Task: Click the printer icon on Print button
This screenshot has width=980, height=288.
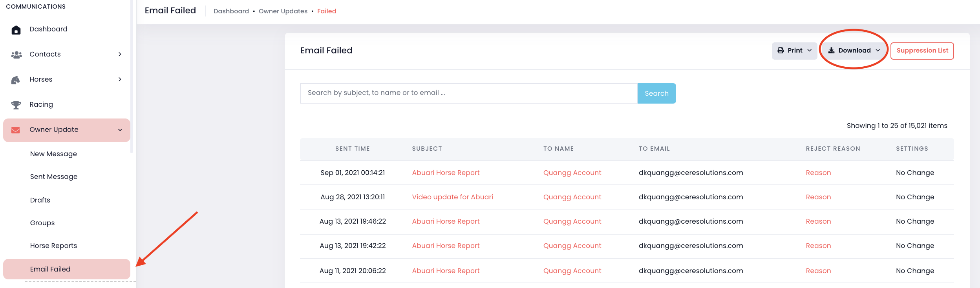Action: [781, 51]
